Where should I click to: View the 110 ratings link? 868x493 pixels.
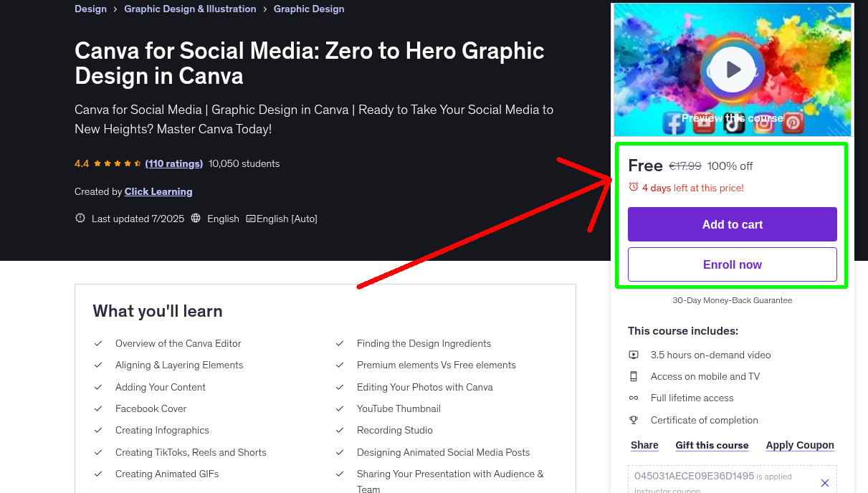coord(173,163)
